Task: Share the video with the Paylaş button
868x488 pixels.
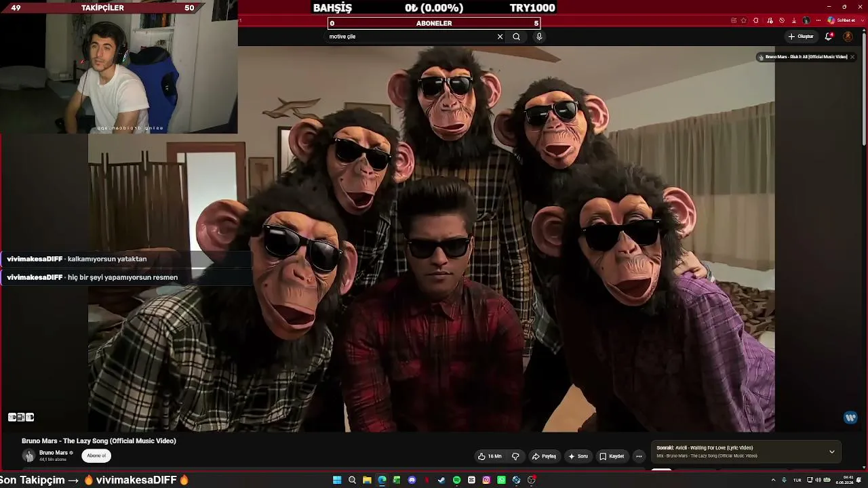Action: click(x=544, y=456)
